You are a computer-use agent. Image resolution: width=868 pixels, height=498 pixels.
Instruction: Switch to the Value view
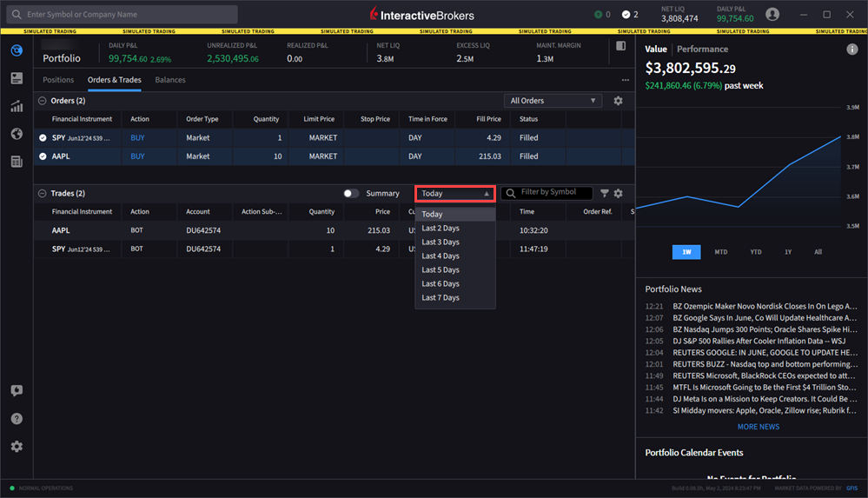point(656,50)
